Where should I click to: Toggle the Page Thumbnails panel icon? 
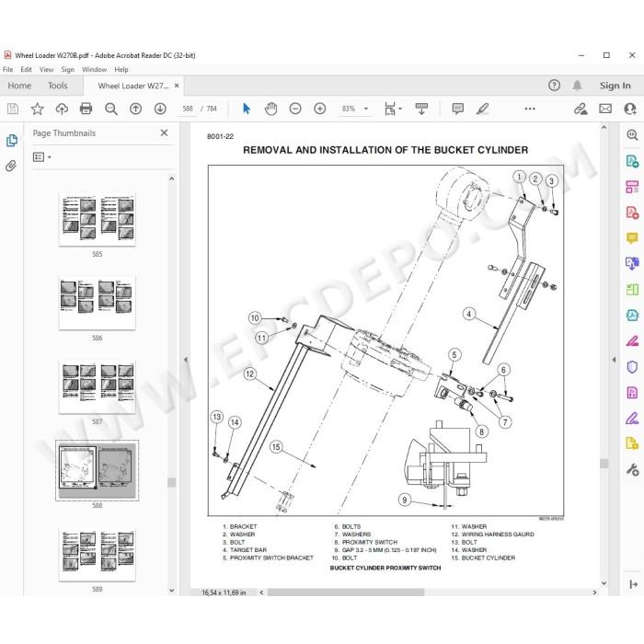(11, 141)
